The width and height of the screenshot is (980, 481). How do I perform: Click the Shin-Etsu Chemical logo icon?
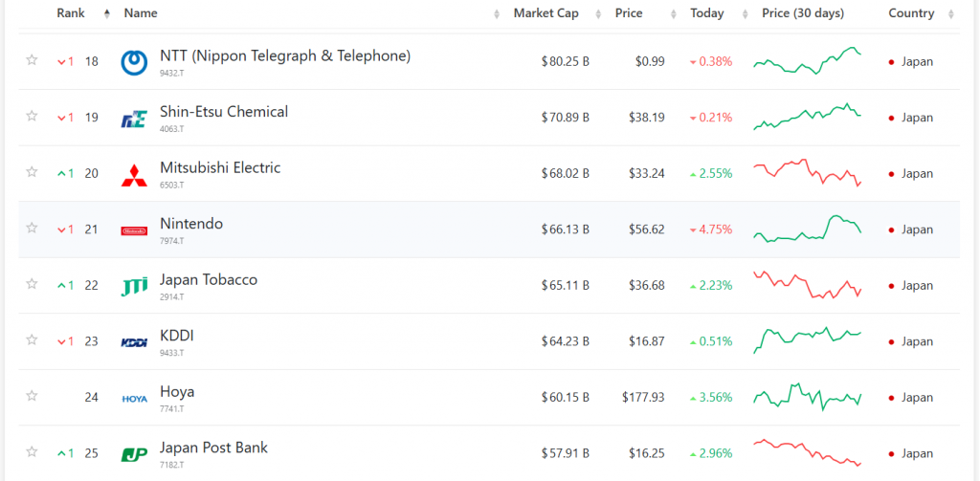[x=134, y=119]
